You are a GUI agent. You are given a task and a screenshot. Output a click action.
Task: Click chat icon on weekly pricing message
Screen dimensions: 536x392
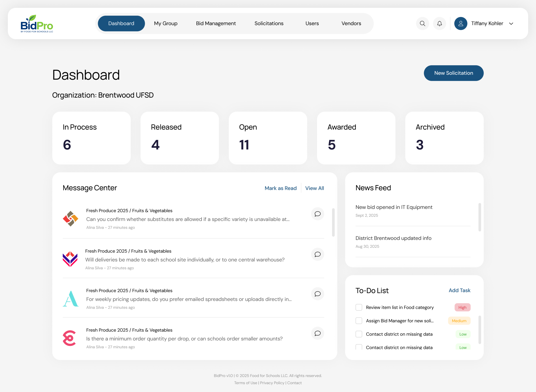coord(317,294)
